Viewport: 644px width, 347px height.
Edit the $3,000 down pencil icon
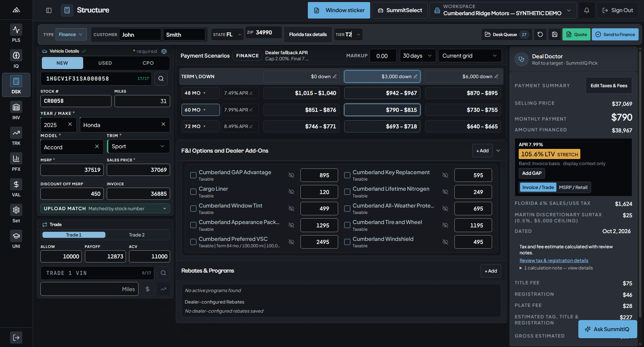[x=415, y=76]
